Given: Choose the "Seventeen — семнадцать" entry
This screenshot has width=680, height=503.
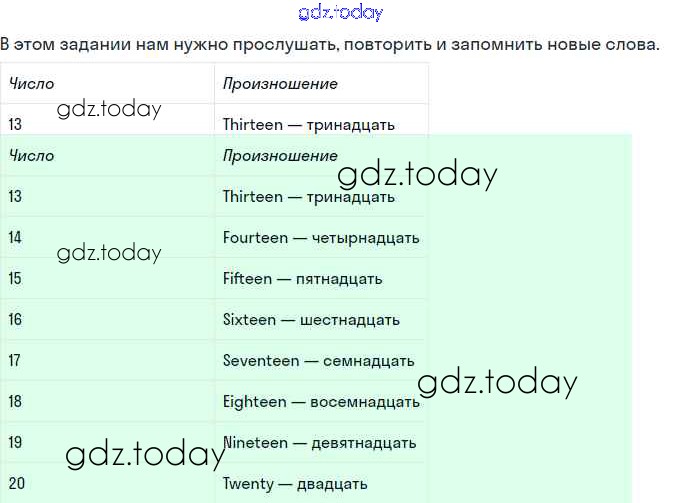Looking at the screenshot, I should [318, 361].
